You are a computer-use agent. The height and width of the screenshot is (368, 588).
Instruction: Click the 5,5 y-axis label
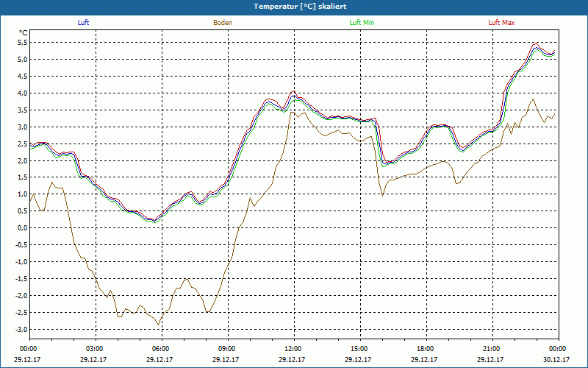point(23,43)
